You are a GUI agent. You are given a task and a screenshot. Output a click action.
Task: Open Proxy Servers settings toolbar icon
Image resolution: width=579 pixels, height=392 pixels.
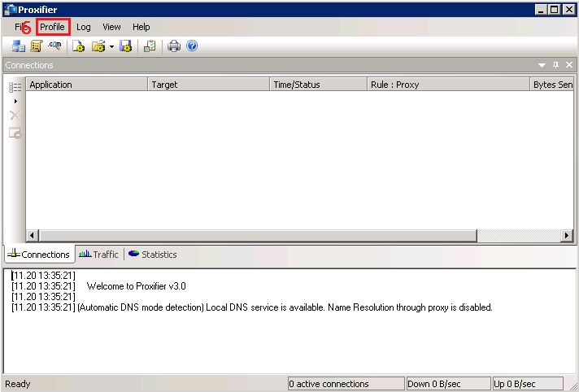[18, 46]
